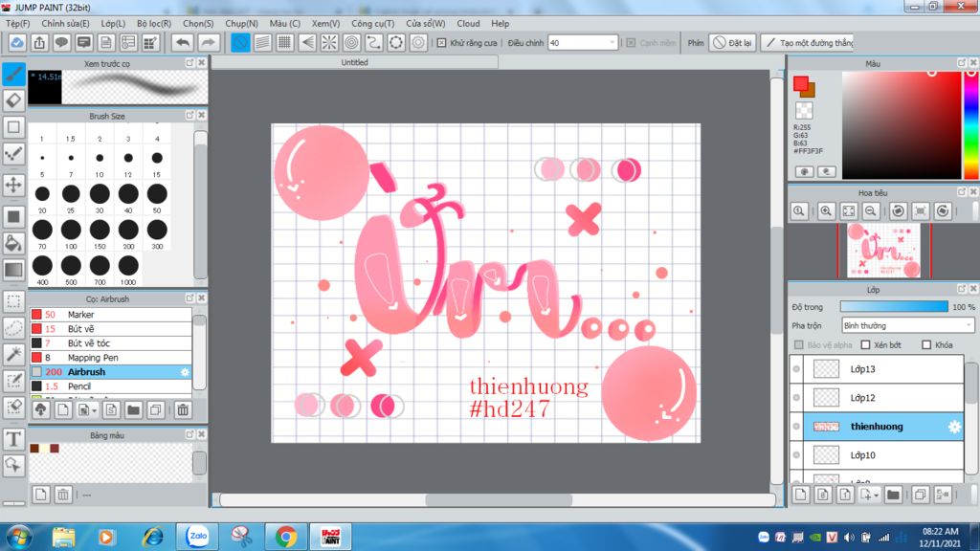Click the transparent color swatch
Screen dimensions: 980x551
[804, 111]
